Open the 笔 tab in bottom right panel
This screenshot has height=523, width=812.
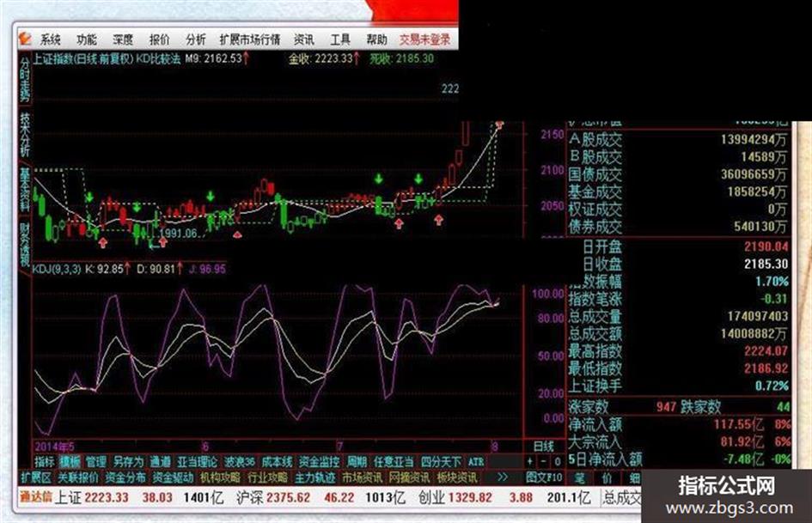(579, 477)
